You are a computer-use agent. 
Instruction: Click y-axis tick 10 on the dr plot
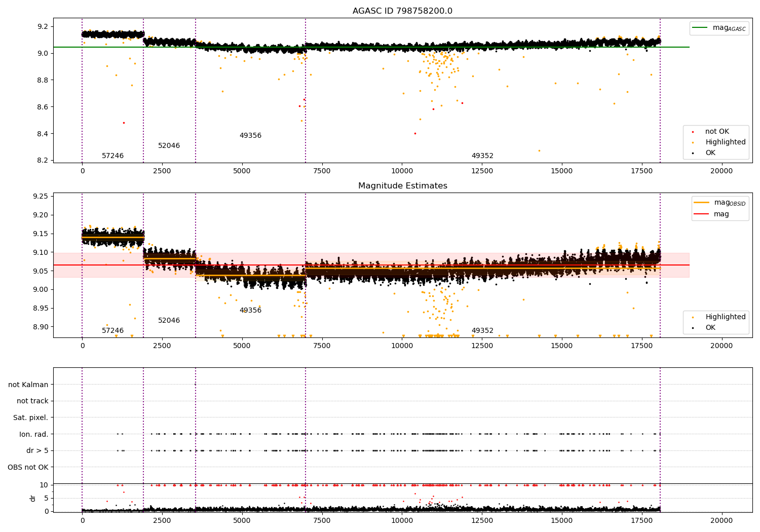(x=45, y=485)
